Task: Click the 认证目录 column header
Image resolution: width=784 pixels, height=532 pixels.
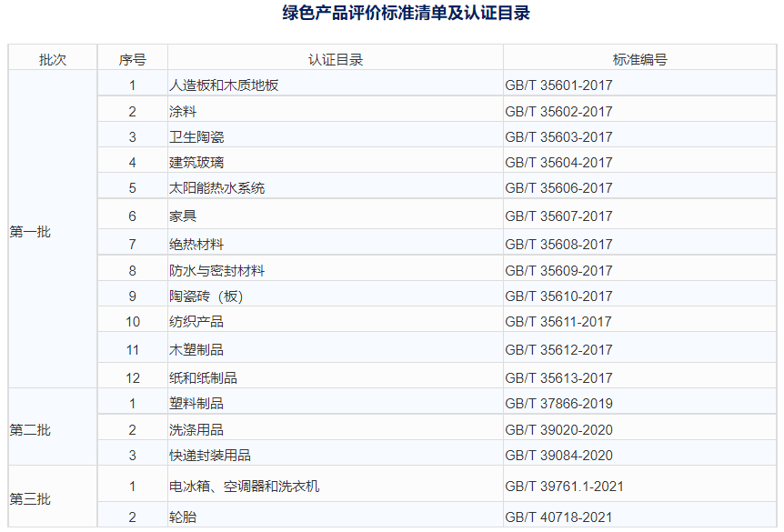Action: point(335,60)
